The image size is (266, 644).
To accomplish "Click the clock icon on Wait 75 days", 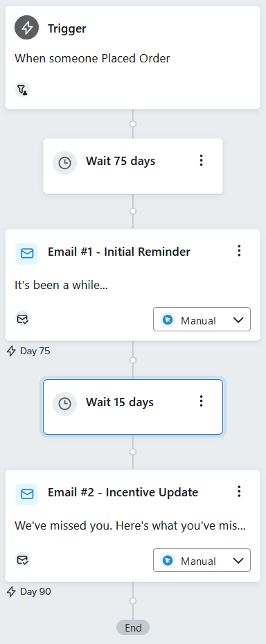I will (64, 163).
